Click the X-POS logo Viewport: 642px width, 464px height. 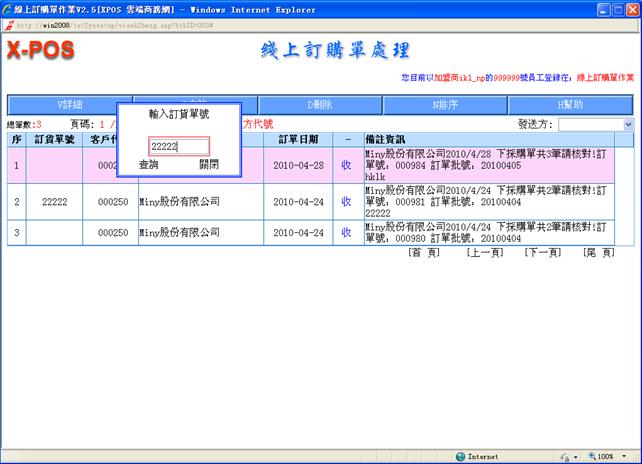(x=41, y=51)
